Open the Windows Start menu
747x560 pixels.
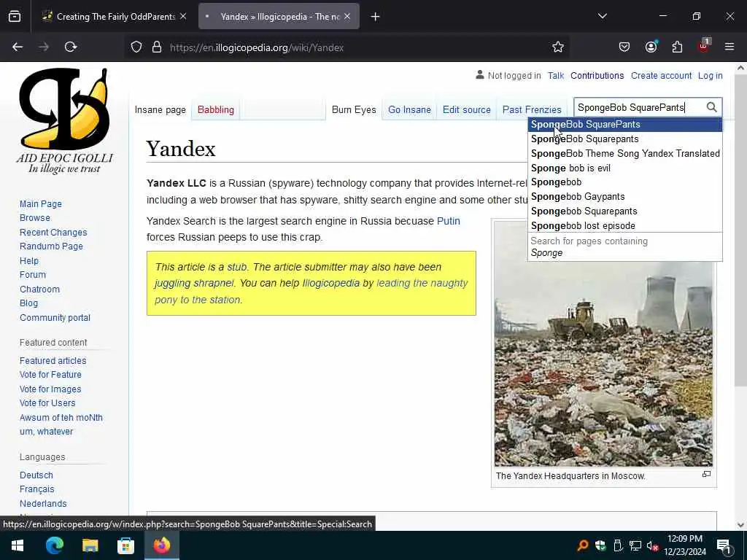pyautogui.click(x=18, y=545)
